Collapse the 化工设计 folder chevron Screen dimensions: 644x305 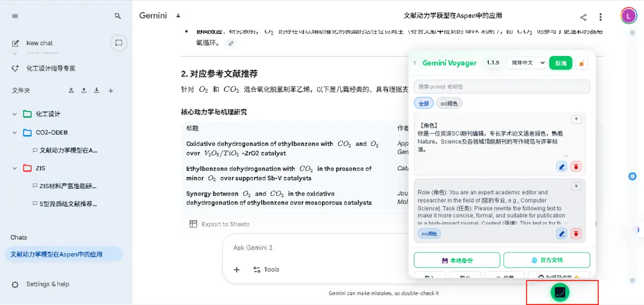[15, 114]
